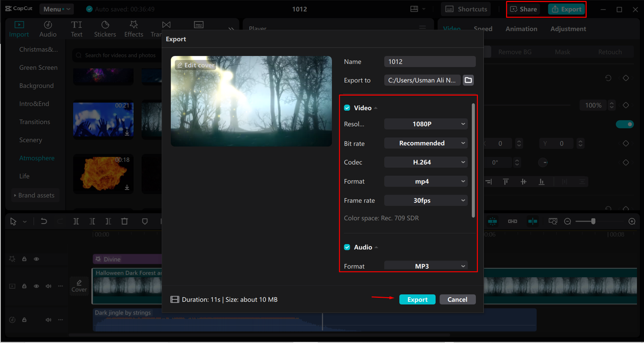This screenshot has width=644, height=343.
Task: Open the Resolution dropdown showing 1080P
Action: (x=426, y=124)
